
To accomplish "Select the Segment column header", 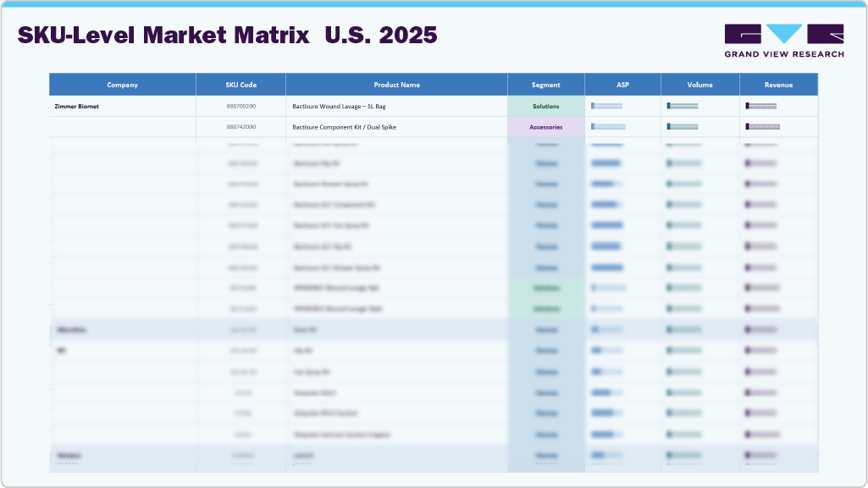I will coord(546,85).
